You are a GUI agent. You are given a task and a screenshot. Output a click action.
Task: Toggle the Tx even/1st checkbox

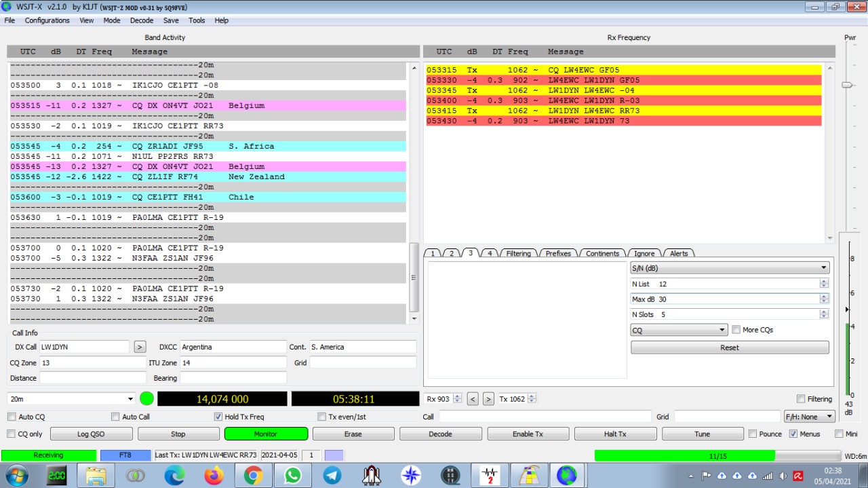(x=322, y=417)
